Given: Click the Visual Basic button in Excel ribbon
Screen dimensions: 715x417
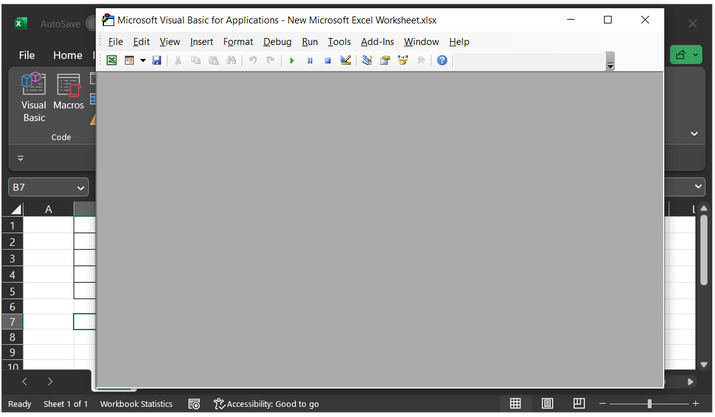Looking at the screenshot, I should tap(34, 98).
